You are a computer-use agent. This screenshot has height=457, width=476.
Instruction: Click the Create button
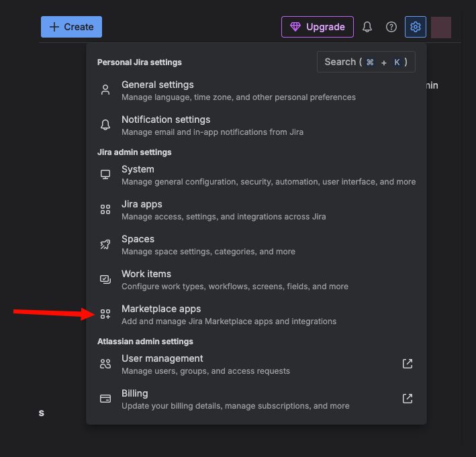(x=71, y=27)
